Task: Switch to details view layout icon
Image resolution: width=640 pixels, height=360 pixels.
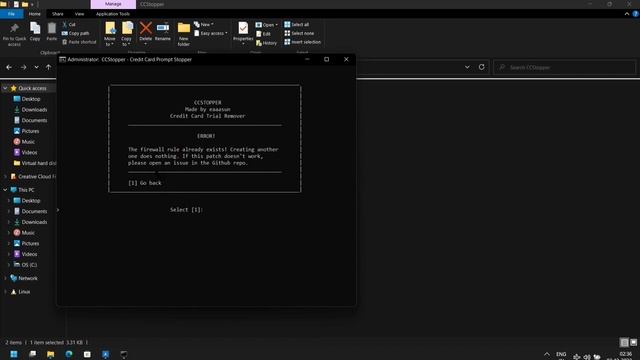Action: point(624,342)
